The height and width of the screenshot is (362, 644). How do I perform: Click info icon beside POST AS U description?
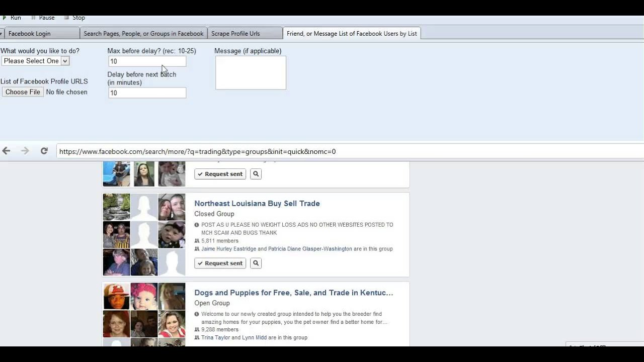[197, 225]
